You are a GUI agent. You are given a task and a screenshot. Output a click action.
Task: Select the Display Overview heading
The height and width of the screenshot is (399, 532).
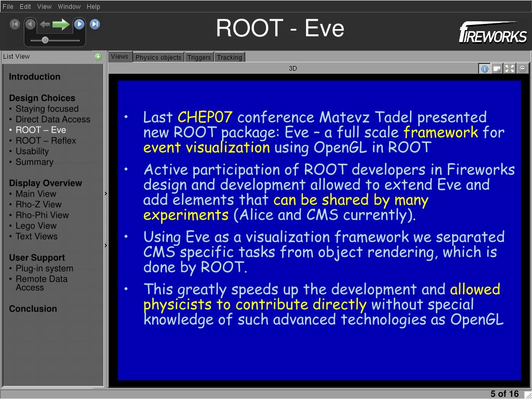point(46,183)
